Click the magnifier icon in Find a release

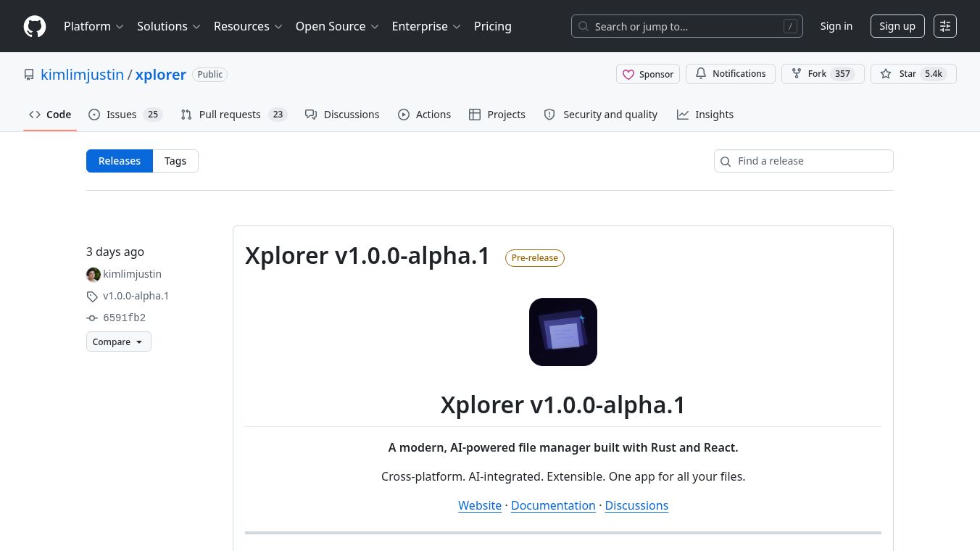pos(726,161)
